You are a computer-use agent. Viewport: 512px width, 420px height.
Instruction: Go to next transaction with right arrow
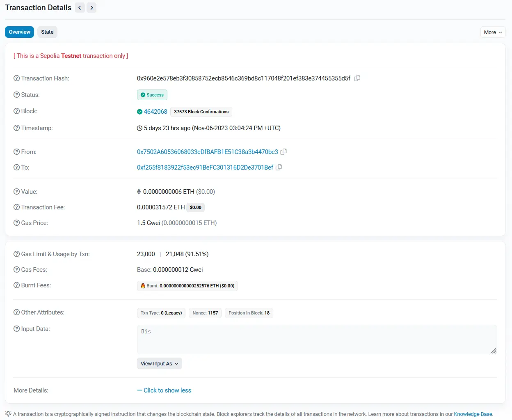tap(91, 8)
